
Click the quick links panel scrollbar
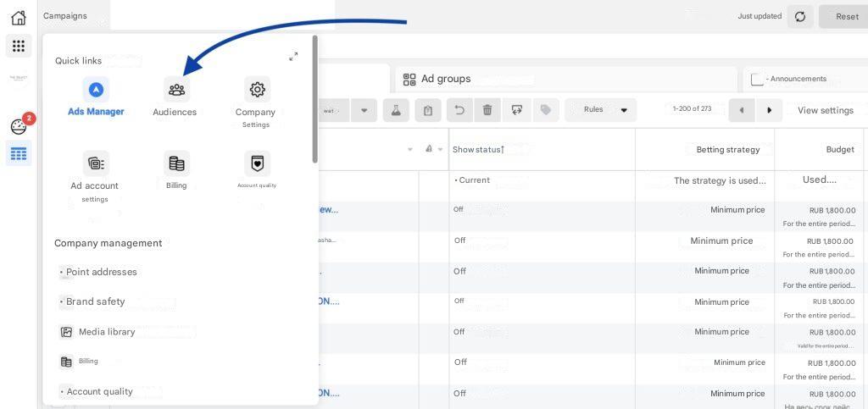pyautogui.click(x=315, y=100)
